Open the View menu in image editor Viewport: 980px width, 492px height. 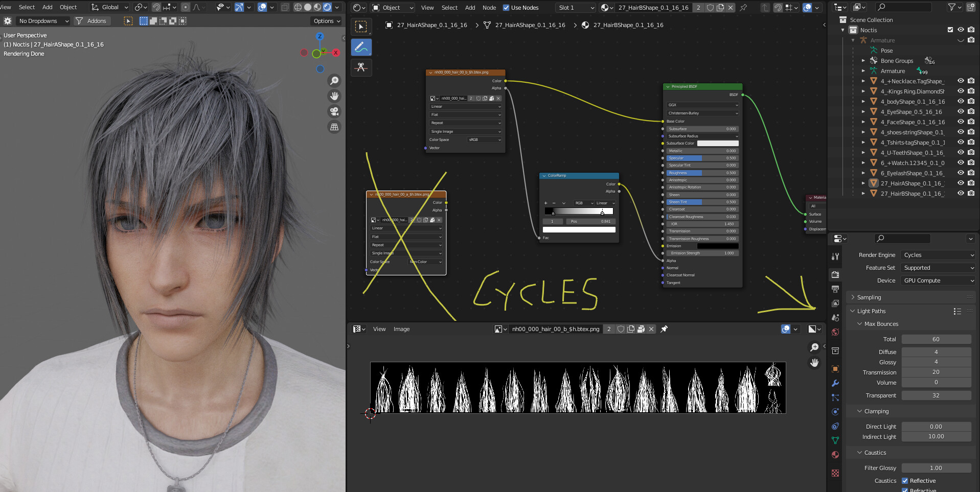pyautogui.click(x=379, y=329)
